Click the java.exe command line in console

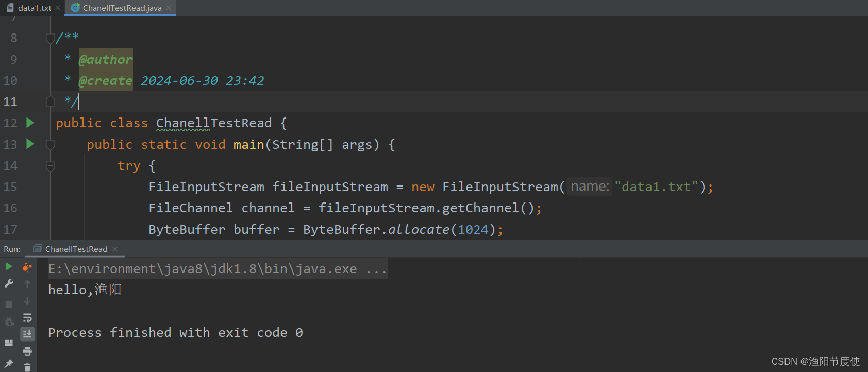click(218, 268)
